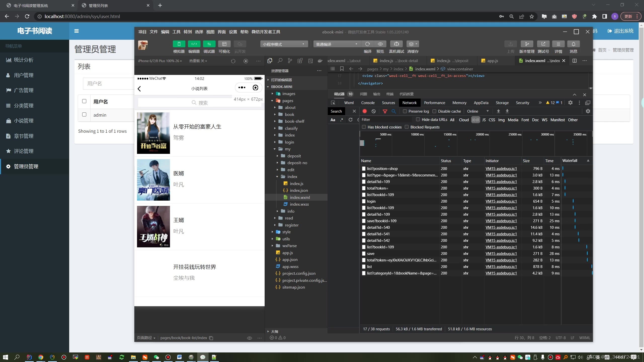Open real device debugging (真机调试) icon
Screen dimensions: 644x362
pos(396,44)
